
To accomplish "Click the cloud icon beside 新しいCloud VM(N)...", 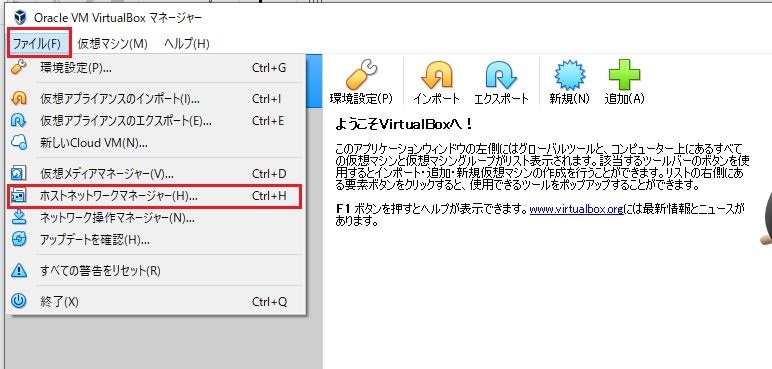I will [x=19, y=143].
